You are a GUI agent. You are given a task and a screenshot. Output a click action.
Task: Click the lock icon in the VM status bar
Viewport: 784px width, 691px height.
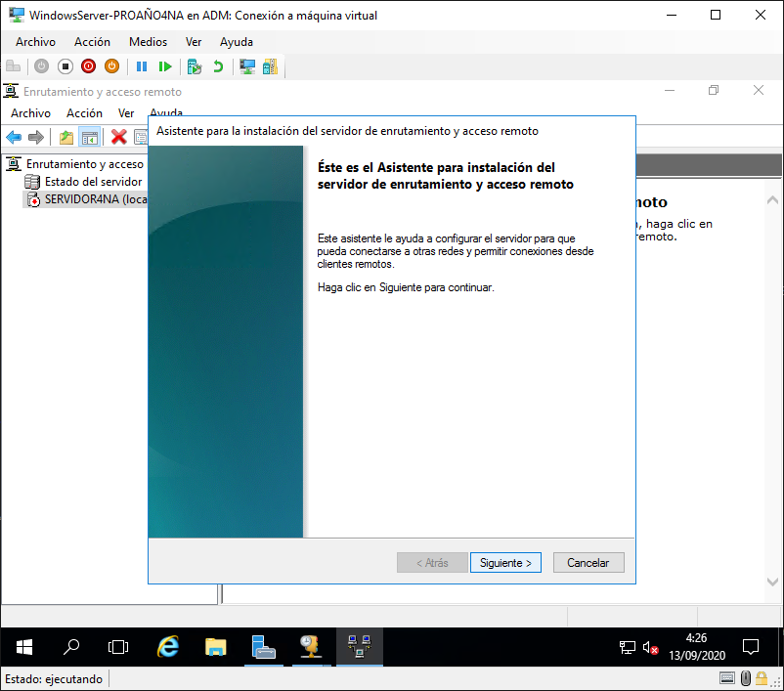(762, 678)
